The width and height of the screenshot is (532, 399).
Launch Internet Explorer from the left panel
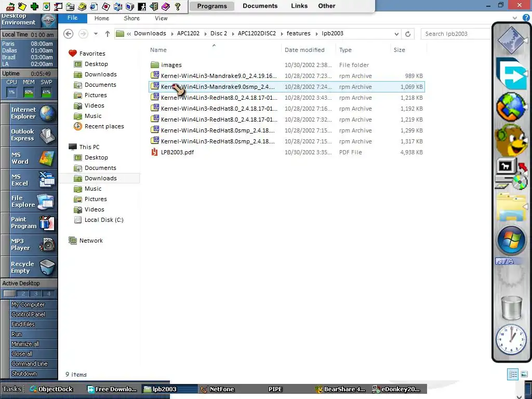(29, 113)
